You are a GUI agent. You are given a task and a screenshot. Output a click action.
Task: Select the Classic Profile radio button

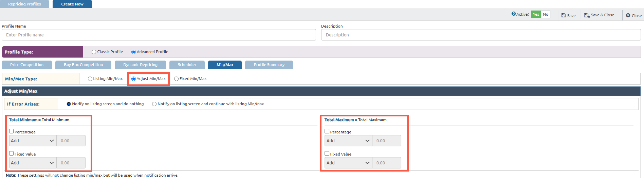pyautogui.click(x=94, y=52)
